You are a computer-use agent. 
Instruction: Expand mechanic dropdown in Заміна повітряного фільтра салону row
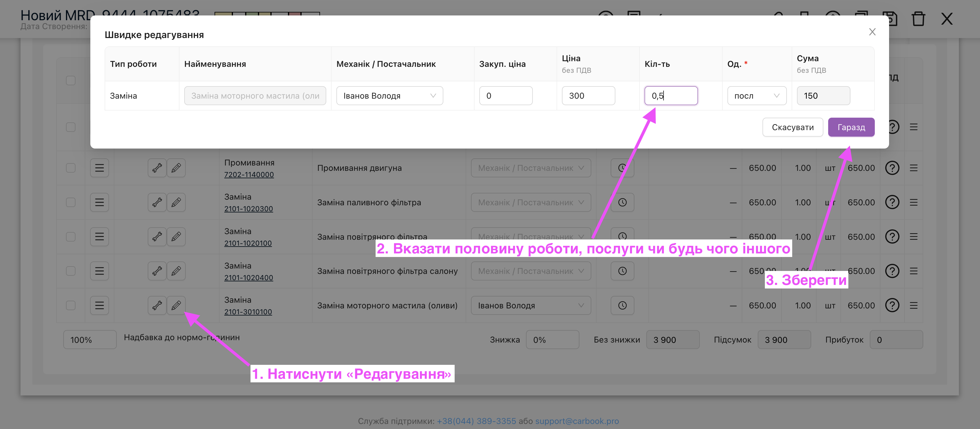coord(531,271)
